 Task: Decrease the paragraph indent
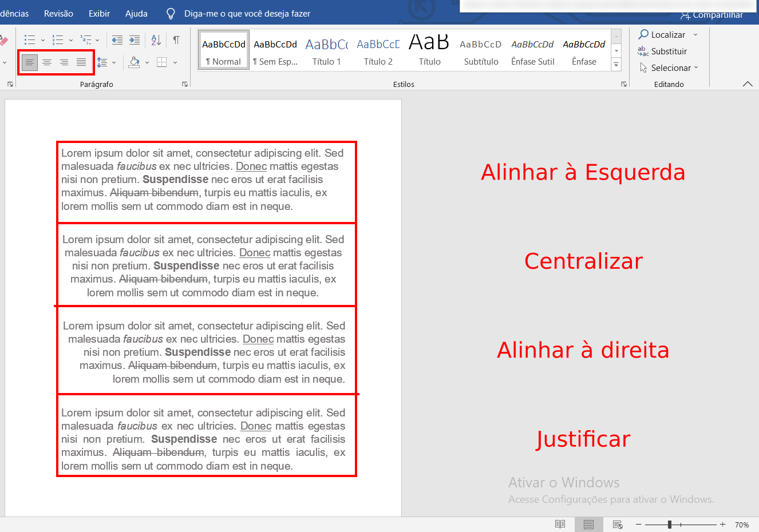(x=117, y=39)
